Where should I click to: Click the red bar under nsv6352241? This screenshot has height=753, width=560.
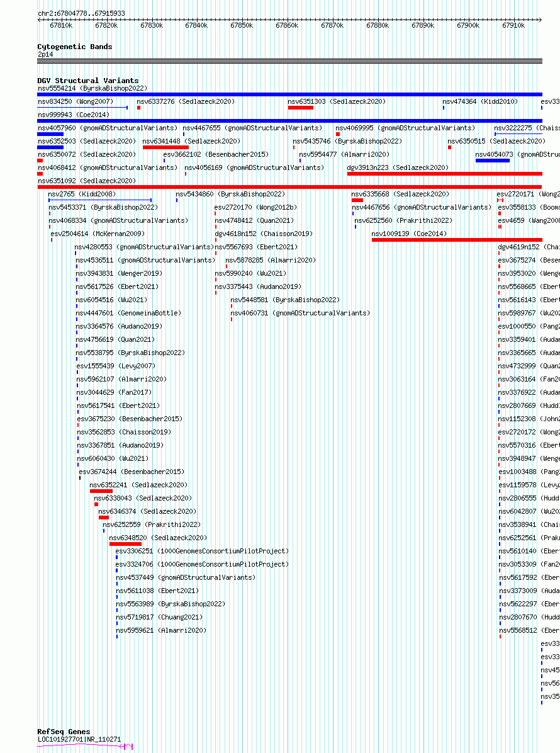click(101, 491)
